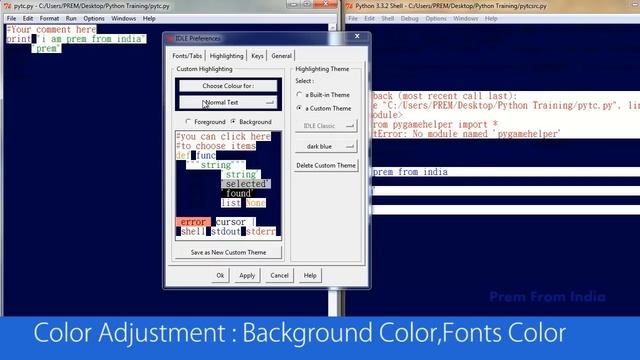Click 'None' sample in highlight preview
Screen dimensions: 640x360
tap(256, 203)
